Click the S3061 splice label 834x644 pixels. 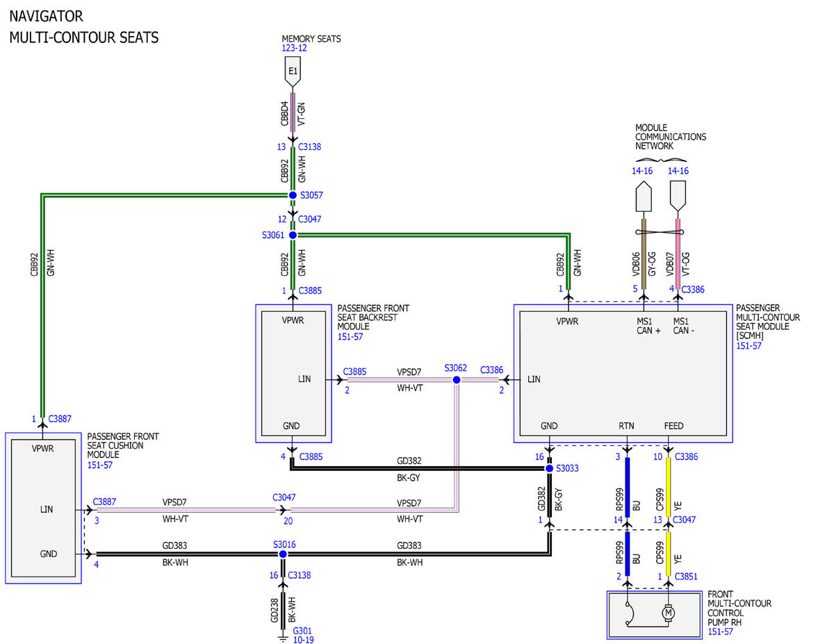tap(274, 236)
